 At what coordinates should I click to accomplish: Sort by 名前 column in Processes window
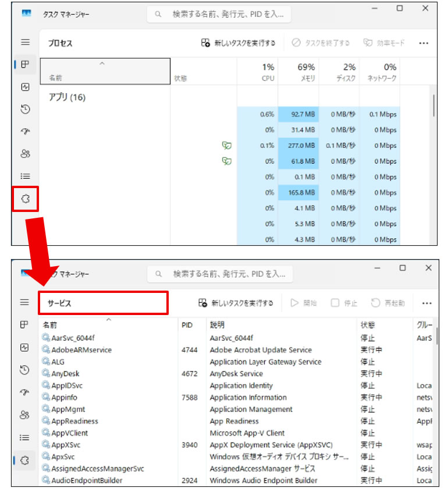[105, 71]
